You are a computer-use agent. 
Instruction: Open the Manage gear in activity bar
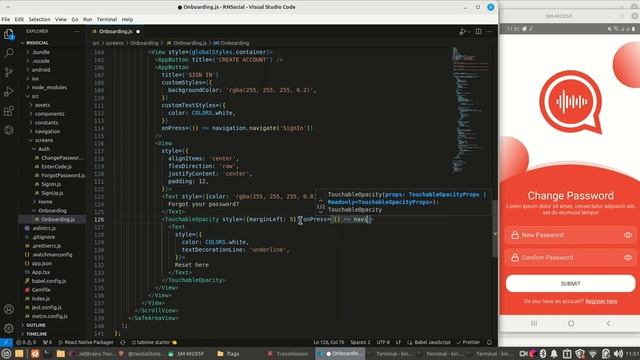click(x=9, y=328)
